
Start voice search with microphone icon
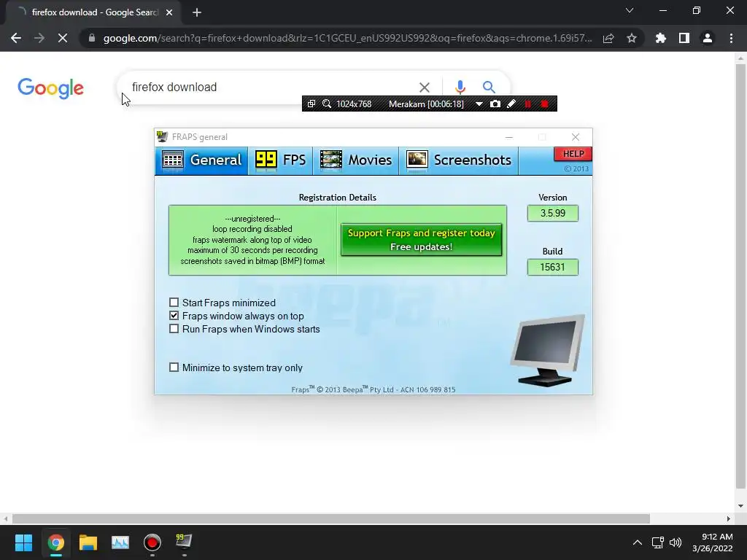[x=460, y=87]
